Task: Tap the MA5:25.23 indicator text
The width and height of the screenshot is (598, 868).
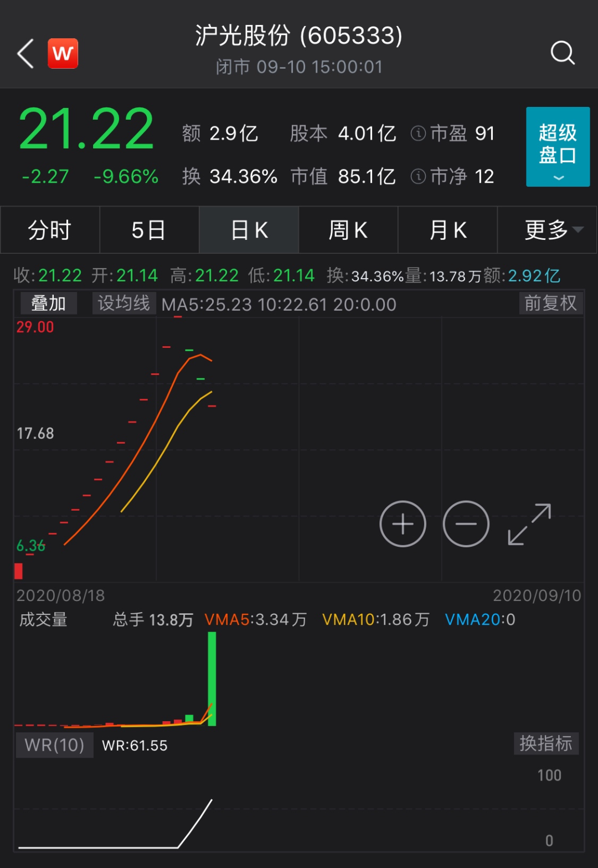Action: coord(207,305)
